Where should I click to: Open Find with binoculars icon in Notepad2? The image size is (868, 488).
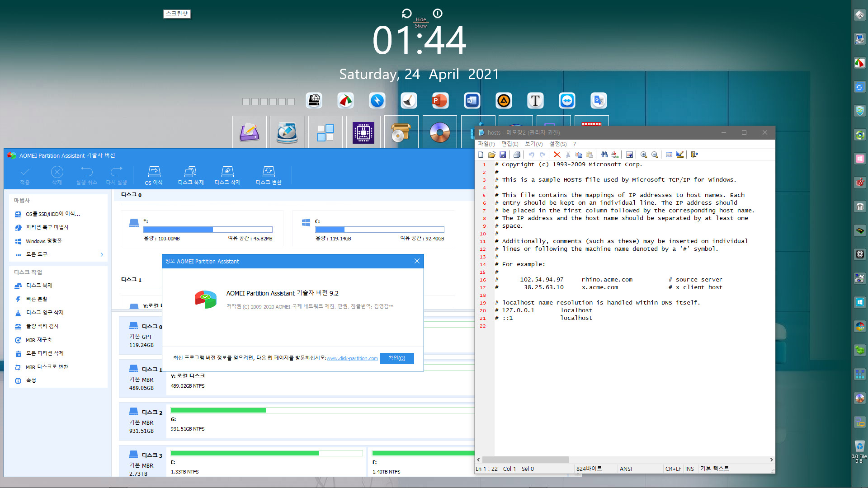(604, 155)
